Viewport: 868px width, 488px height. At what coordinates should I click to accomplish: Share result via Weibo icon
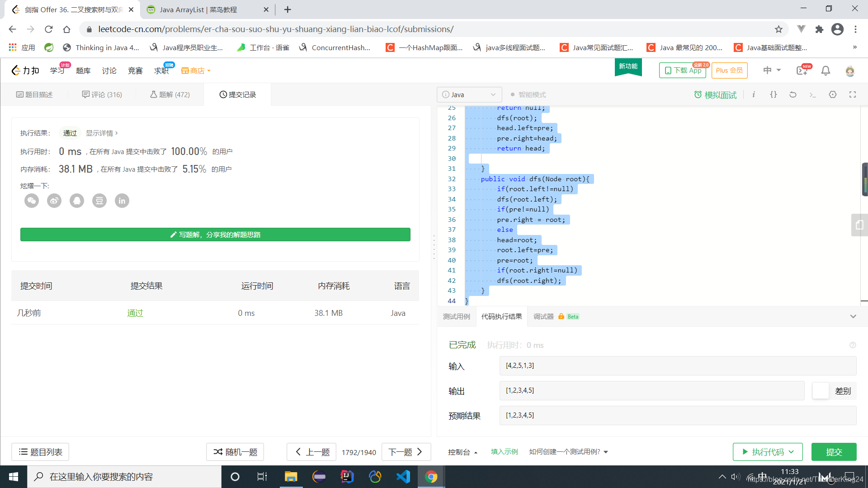(54, 201)
